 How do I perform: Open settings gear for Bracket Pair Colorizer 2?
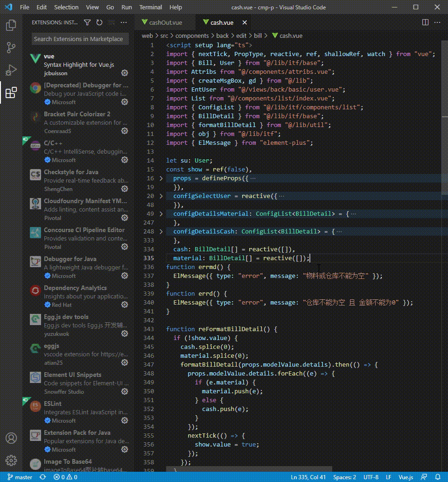(124, 131)
